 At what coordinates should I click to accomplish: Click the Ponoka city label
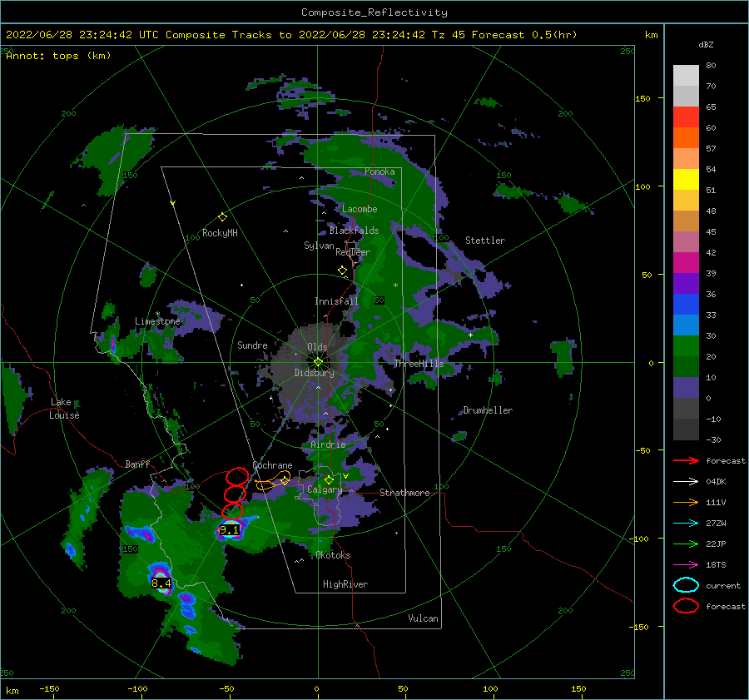tap(379, 171)
